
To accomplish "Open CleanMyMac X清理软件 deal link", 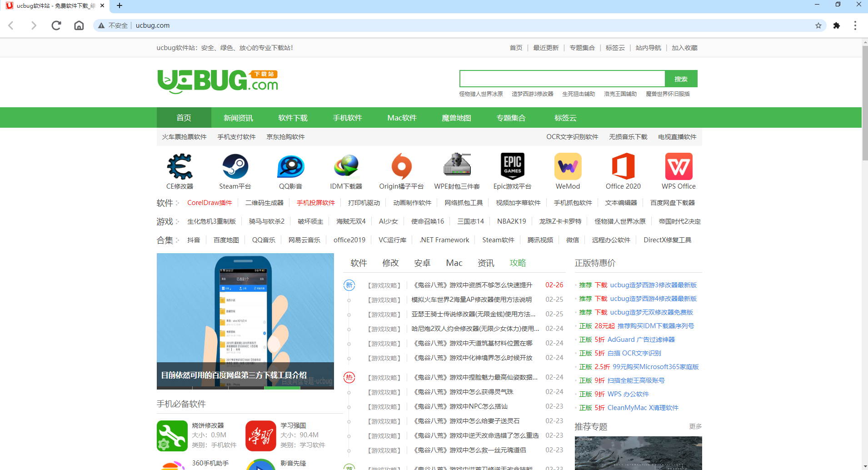I will coord(643,408).
